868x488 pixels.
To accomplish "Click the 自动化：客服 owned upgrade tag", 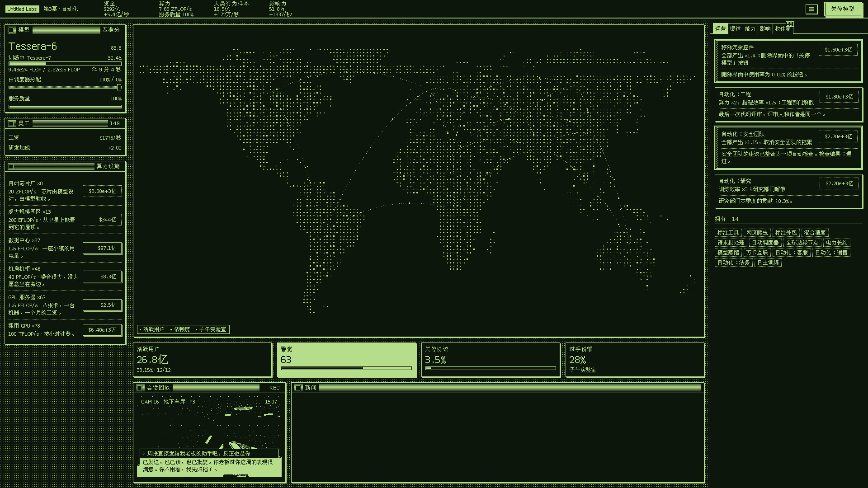I will [791, 253].
